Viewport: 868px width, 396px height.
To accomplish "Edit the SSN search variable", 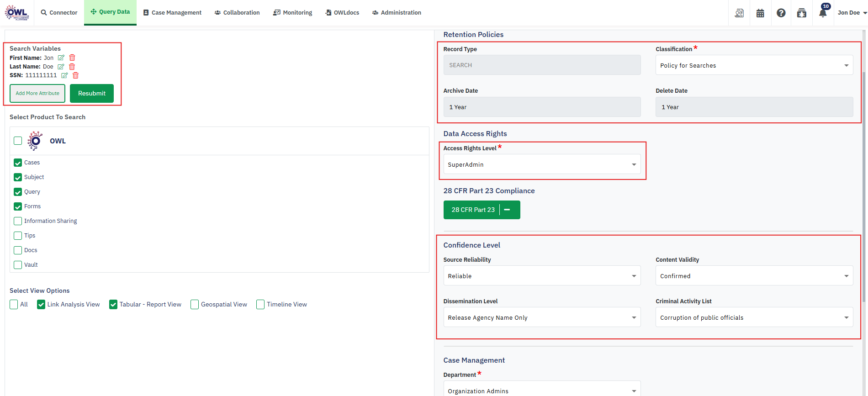I will point(64,75).
